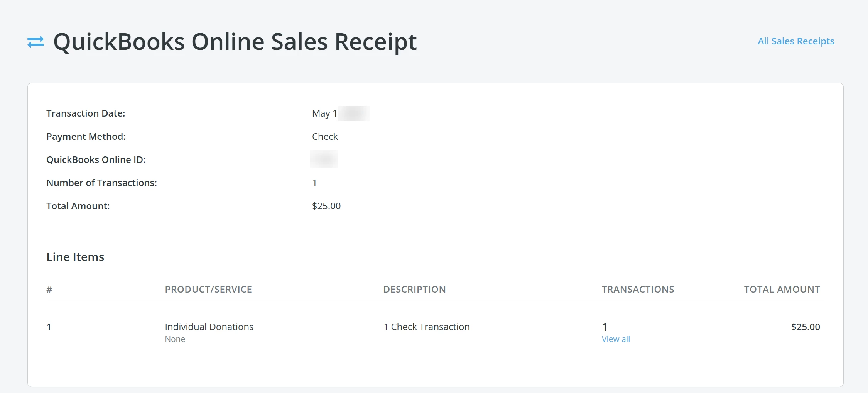This screenshot has height=393, width=868.
Task: Click the Total Amount value of $25.00
Action: coord(326,206)
